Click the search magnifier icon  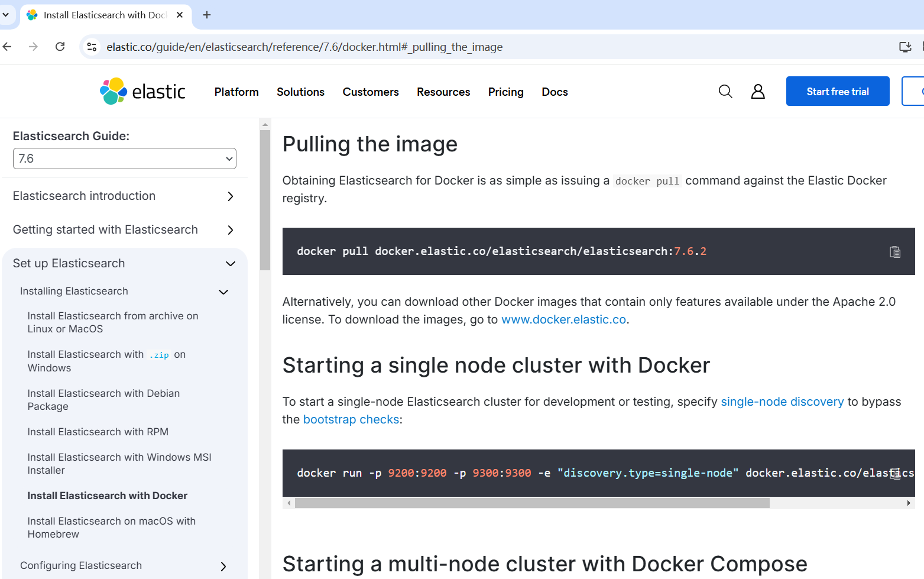(725, 92)
